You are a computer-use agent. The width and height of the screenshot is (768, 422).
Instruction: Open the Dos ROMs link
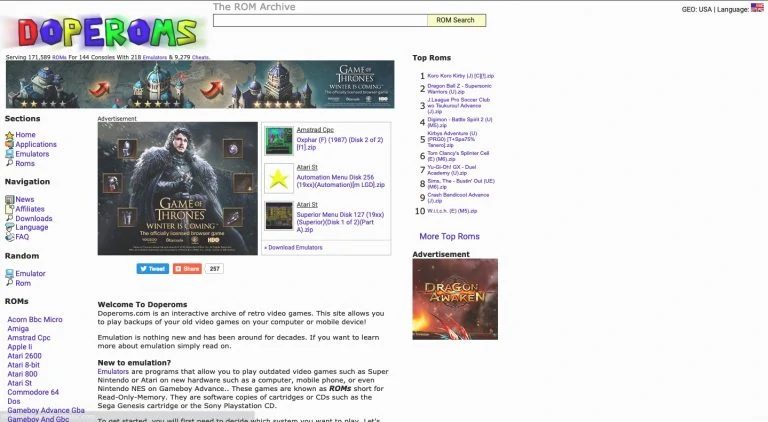(14, 401)
